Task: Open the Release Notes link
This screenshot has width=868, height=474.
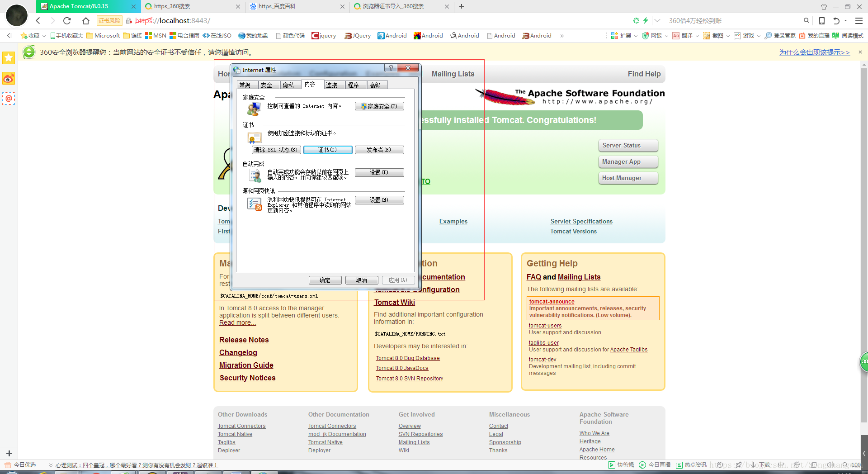Action: (x=244, y=340)
